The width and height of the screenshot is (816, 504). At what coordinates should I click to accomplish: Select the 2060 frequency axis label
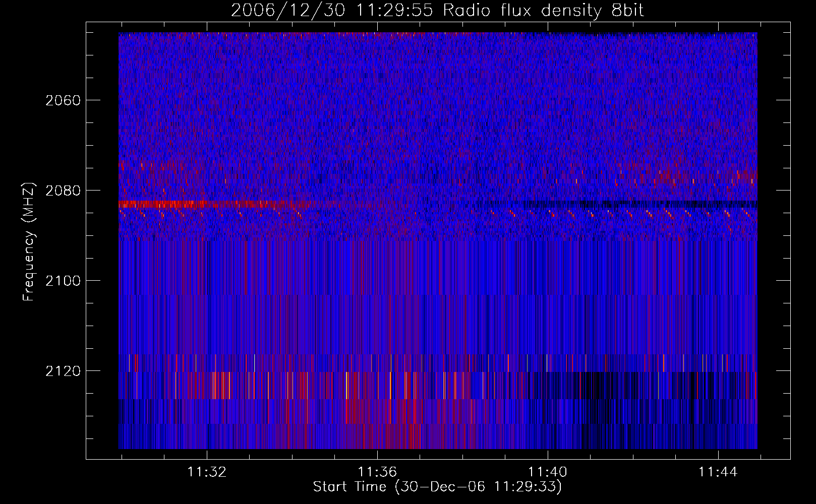coord(63,100)
